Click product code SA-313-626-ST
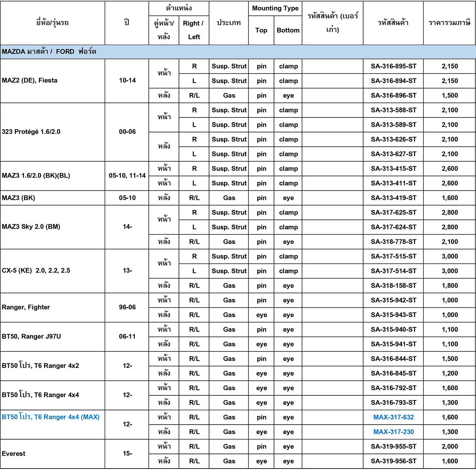476x470 pixels. click(393, 139)
